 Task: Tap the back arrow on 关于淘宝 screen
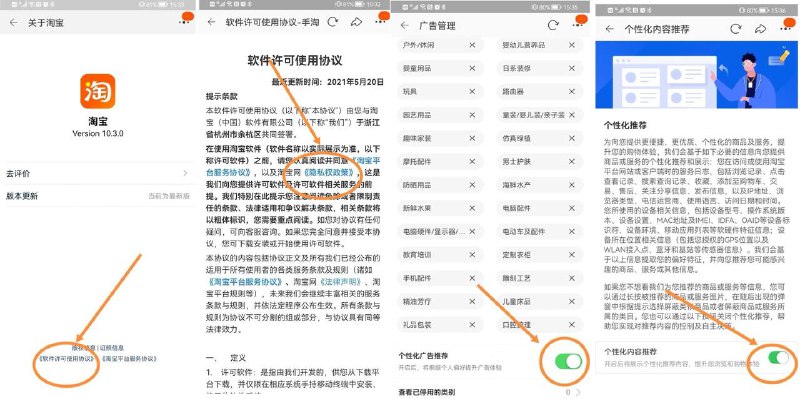14,23
